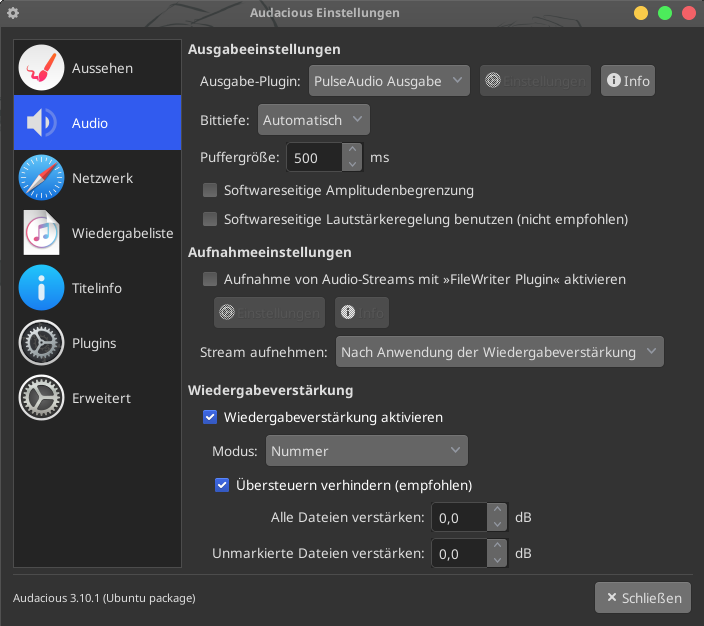The height and width of the screenshot is (626, 704).
Task: Open the Aussehen paintbrush category icon
Action: coord(41,68)
